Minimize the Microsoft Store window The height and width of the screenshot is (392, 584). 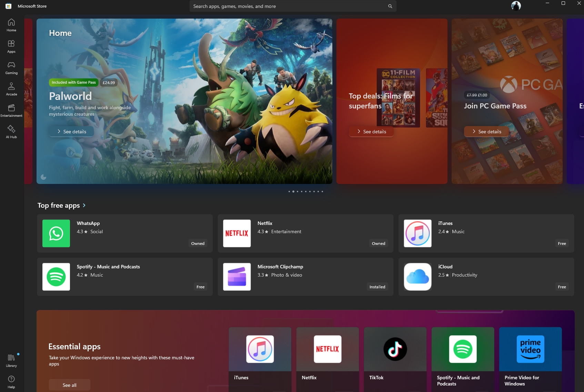point(547,3)
